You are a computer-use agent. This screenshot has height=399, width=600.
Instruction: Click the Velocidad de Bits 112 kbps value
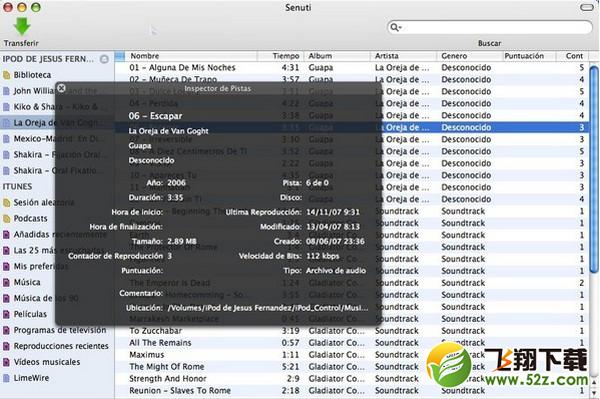click(323, 256)
